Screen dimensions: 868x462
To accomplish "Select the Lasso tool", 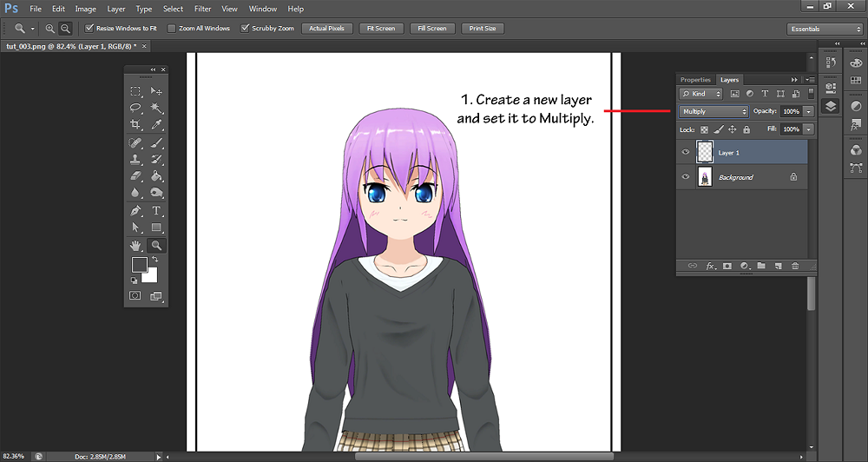I will (135, 108).
